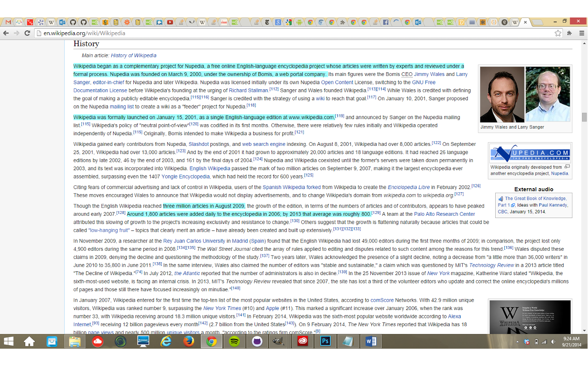Click the home icon in the taskbar
The width and height of the screenshot is (588, 368).
(29, 341)
